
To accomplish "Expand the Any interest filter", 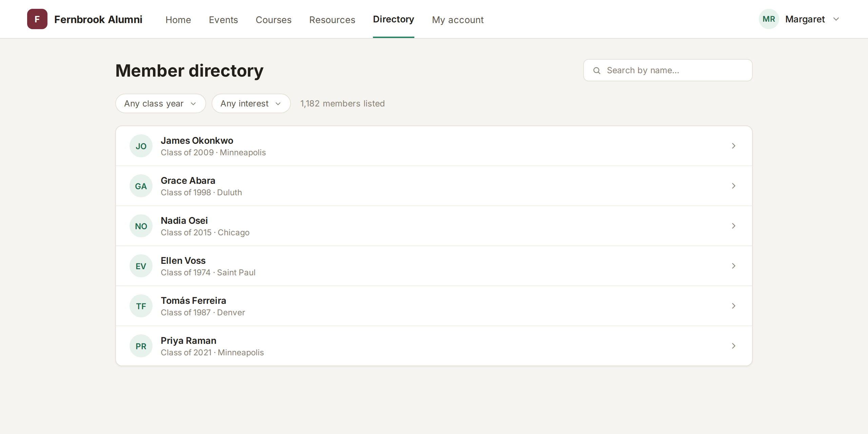I will [251, 103].
